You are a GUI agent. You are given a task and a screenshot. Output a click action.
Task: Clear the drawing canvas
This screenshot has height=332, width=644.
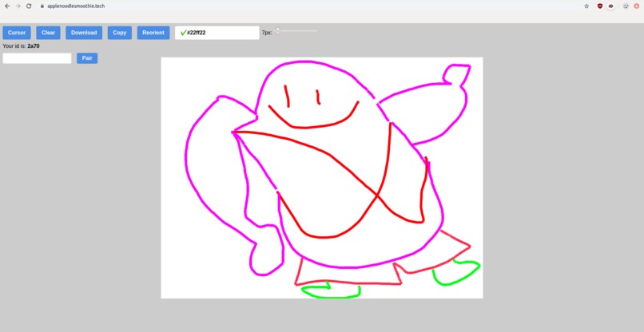coord(48,33)
